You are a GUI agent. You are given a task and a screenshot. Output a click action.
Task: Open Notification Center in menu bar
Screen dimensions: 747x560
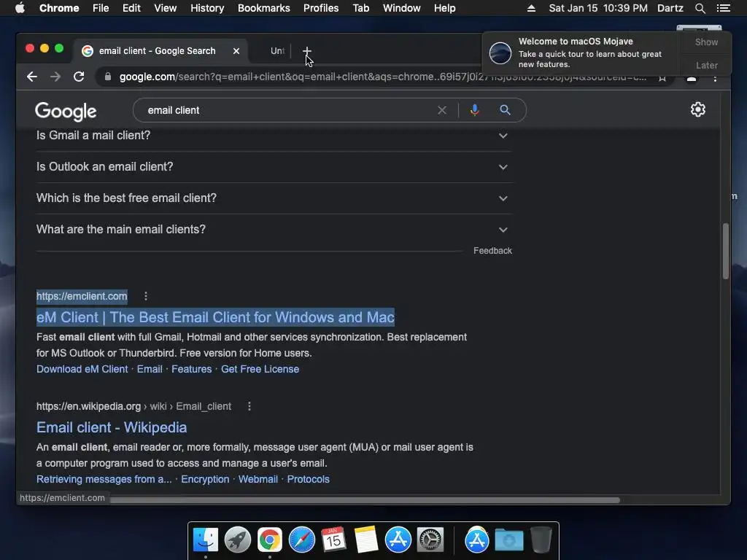(723, 8)
